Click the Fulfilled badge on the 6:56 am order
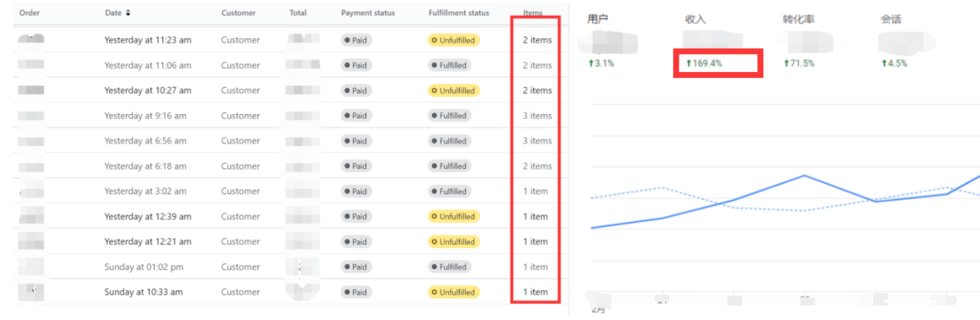This screenshot has height=320, width=980. (x=450, y=141)
